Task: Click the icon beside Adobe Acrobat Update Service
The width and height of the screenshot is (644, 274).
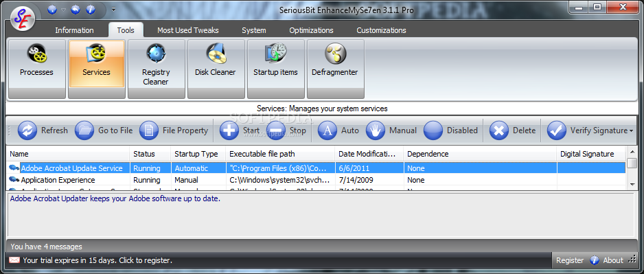Action: point(14,168)
